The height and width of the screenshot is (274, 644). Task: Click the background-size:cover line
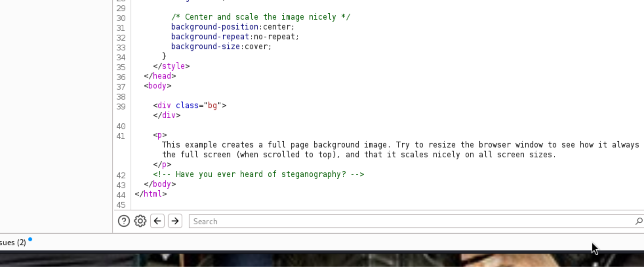coord(221,47)
